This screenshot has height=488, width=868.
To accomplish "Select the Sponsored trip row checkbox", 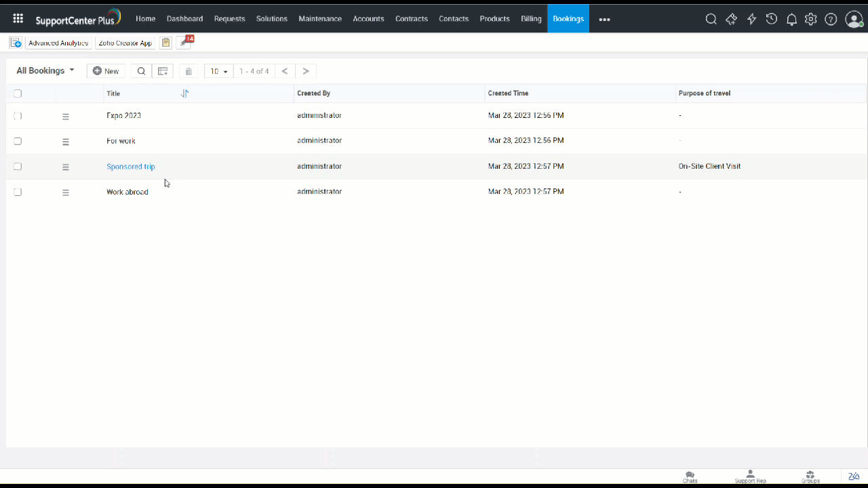I will tap(18, 167).
